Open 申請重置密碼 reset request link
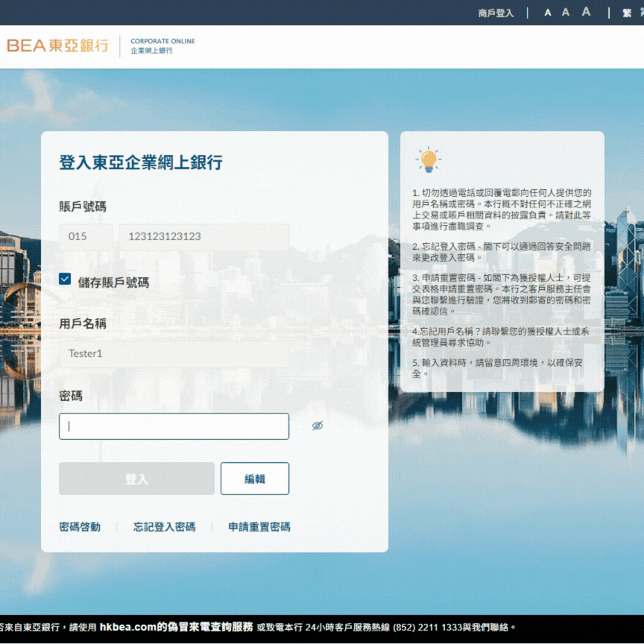 259,527
